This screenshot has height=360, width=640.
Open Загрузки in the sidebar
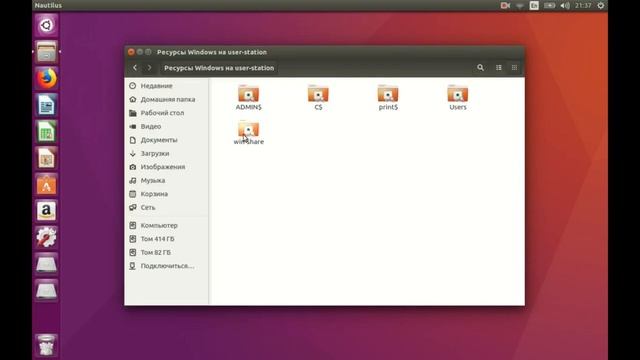(x=167, y=153)
